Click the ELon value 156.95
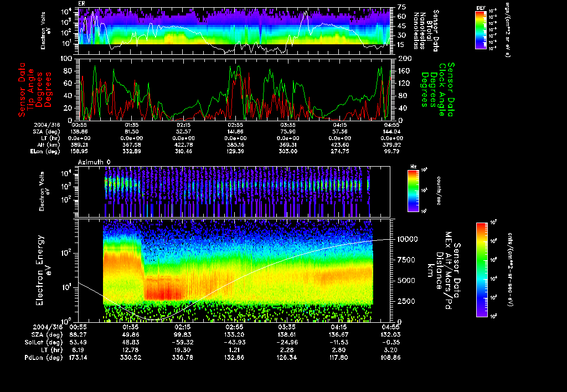Screen dimensions: 567x392 click(x=79, y=152)
